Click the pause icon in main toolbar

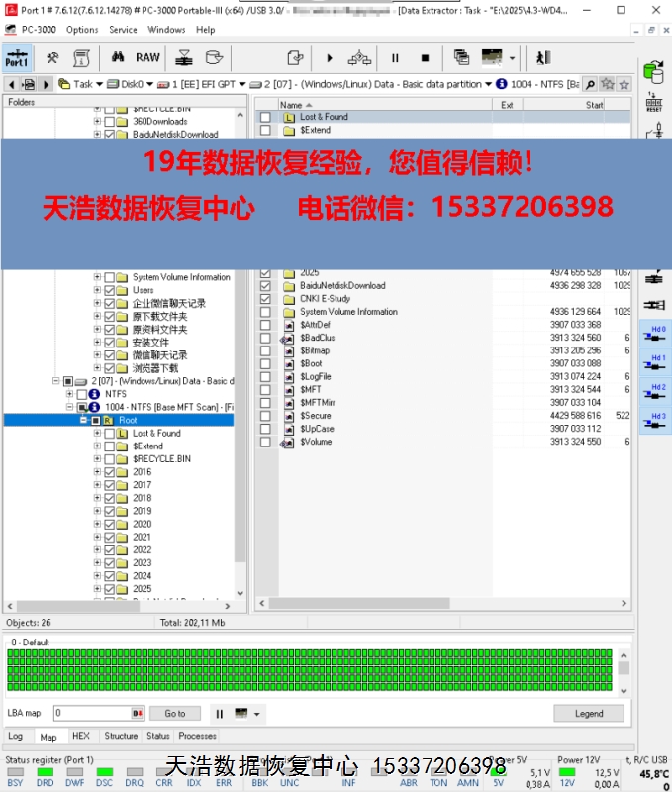click(x=395, y=58)
